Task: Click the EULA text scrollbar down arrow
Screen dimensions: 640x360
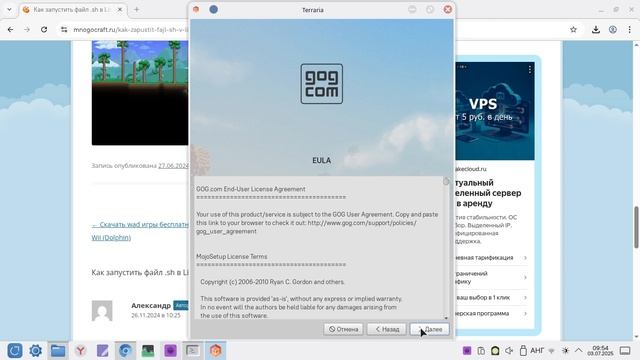Action: [446, 317]
